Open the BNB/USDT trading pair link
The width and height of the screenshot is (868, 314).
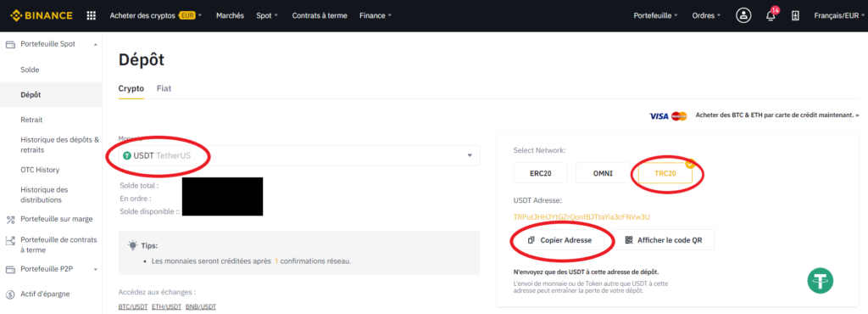pos(201,306)
